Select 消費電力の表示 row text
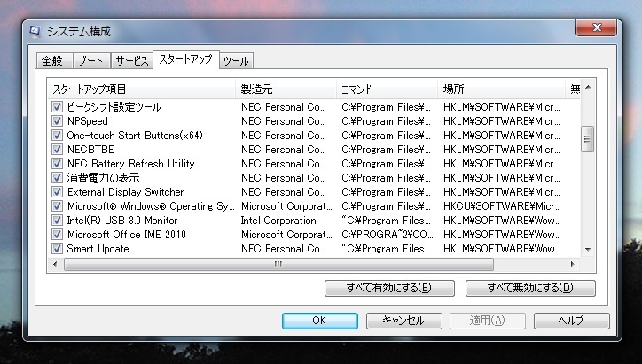Image resolution: width=642 pixels, height=364 pixels. 103,178
